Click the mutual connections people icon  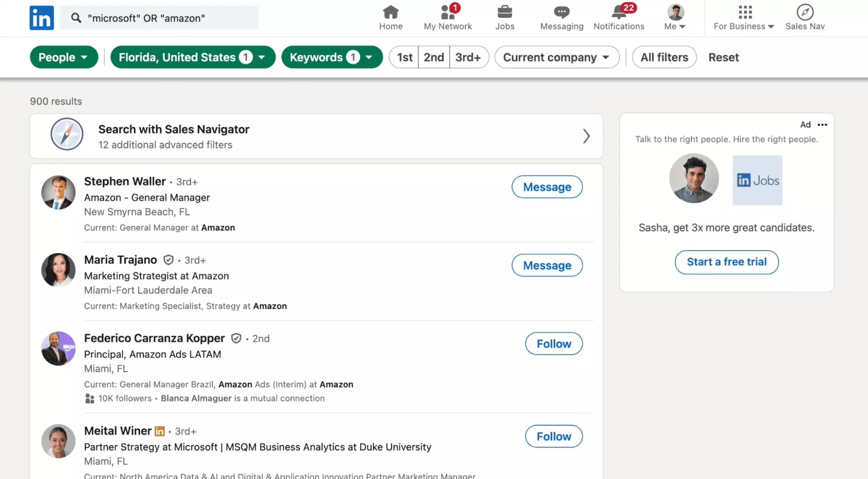tap(89, 399)
